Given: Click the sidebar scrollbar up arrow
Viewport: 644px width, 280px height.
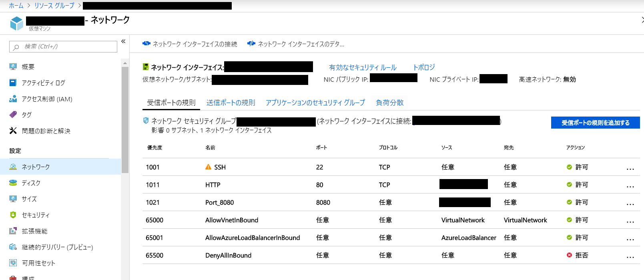Looking at the screenshot, I should click(x=125, y=63).
